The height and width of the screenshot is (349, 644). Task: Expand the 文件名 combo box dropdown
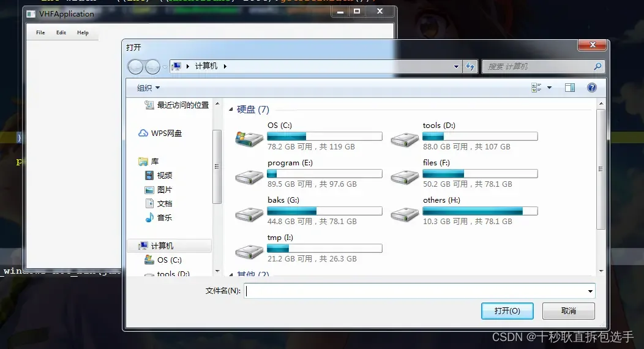tap(590, 291)
